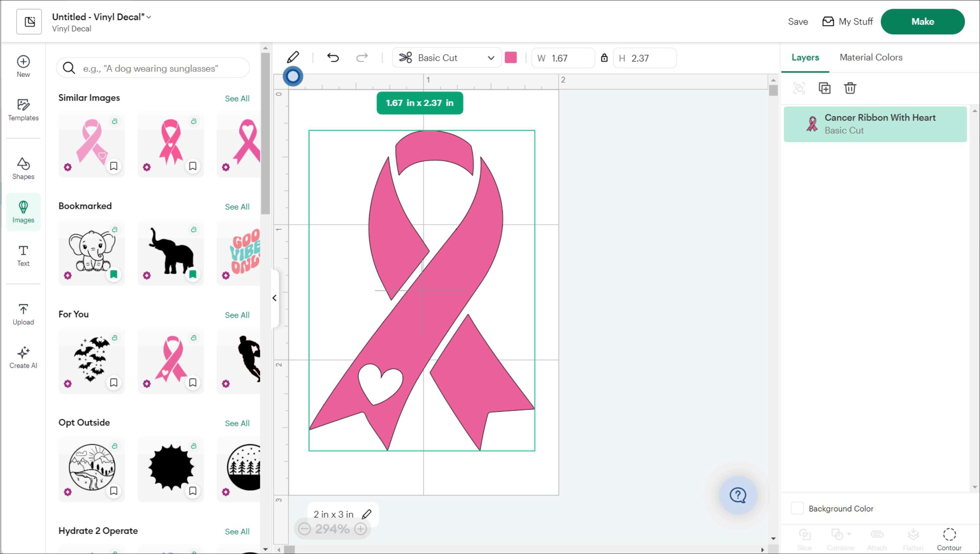The height and width of the screenshot is (554, 980).
Task: Unlock the width and height ratio lock
Action: (x=604, y=58)
